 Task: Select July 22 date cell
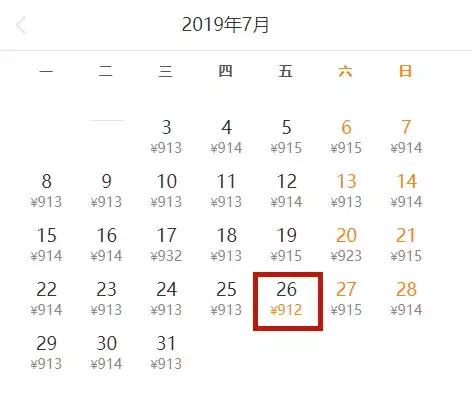pyautogui.click(x=46, y=299)
